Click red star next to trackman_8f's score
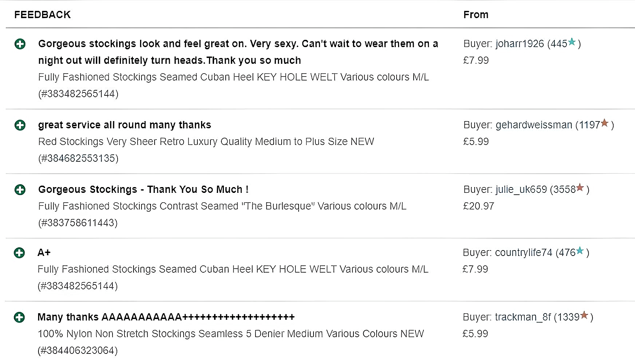This screenshot has height=364, width=635. [584, 315]
